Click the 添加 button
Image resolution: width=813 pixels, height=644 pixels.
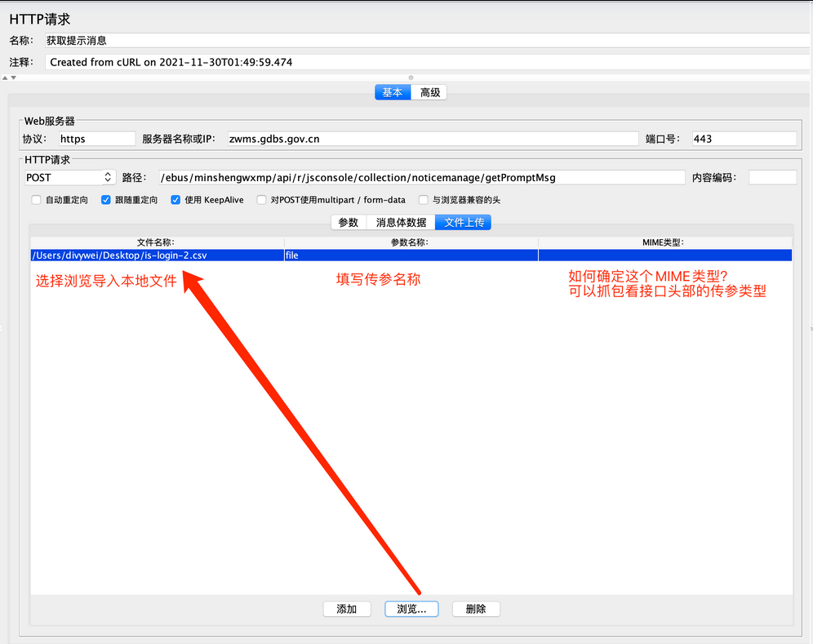(347, 609)
